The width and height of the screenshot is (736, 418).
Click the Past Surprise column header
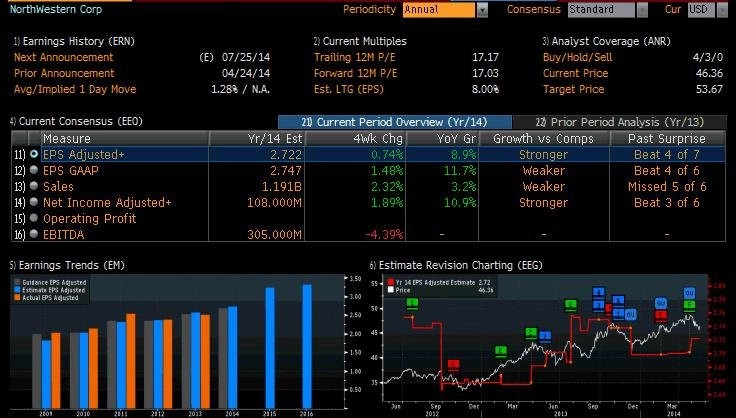point(667,138)
